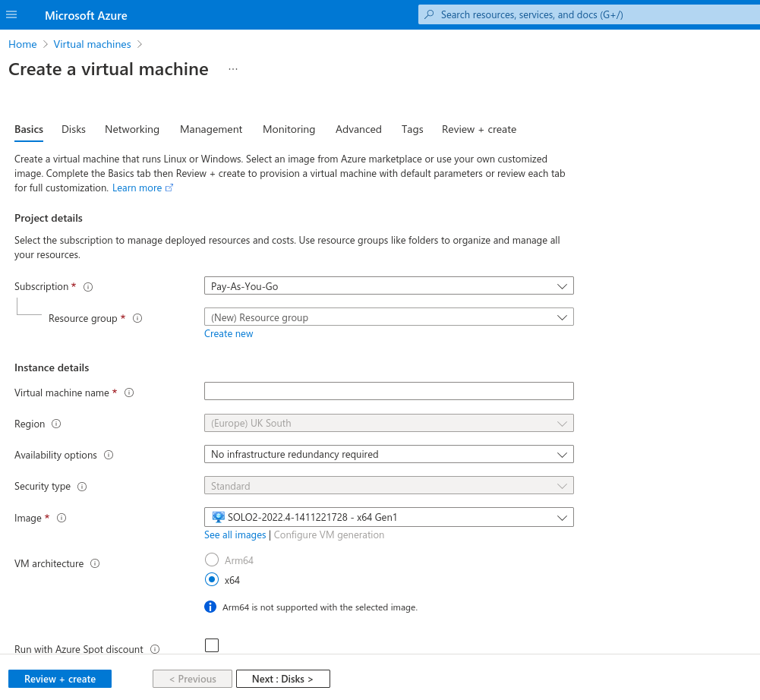
Task: Open the Availability options dropdown
Action: [389, 455]
